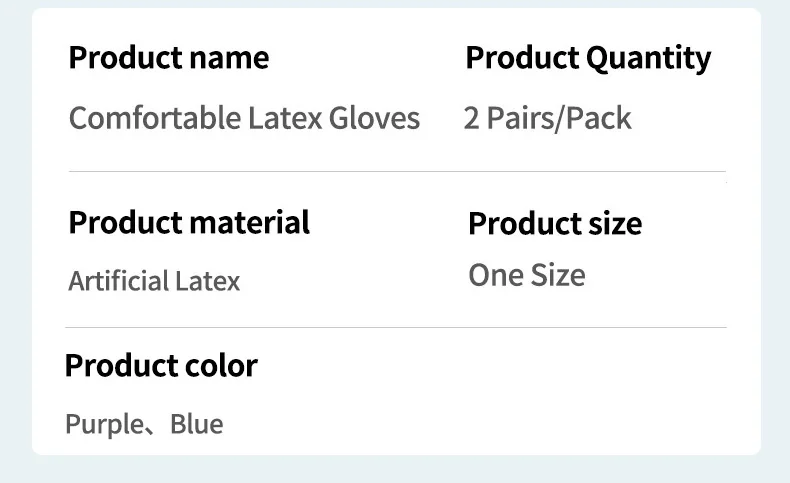
Task: Click the word "Blue" in colors
Action: point(196,424)
